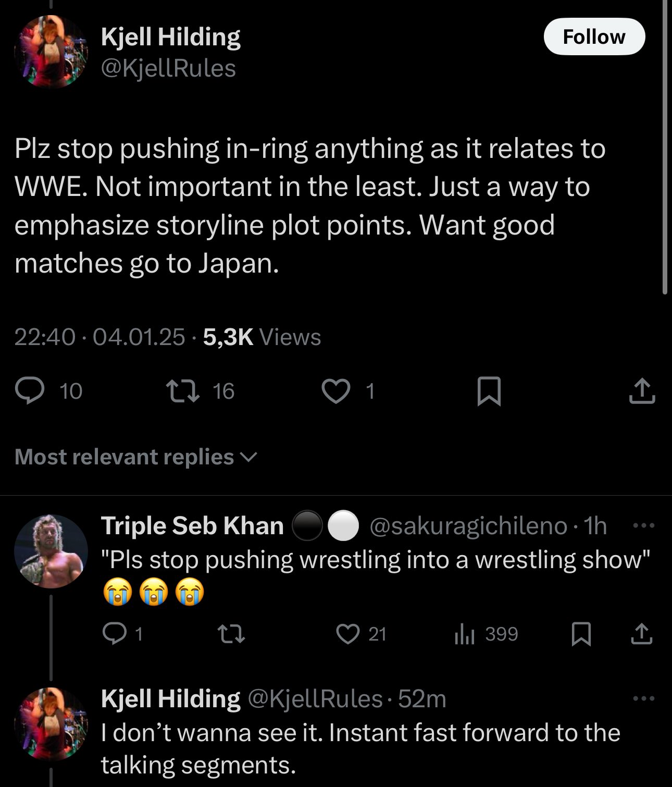Screen dimensions: 672x787
Task: Follow Kjell Hilding
Action: [x=594, y=37]
